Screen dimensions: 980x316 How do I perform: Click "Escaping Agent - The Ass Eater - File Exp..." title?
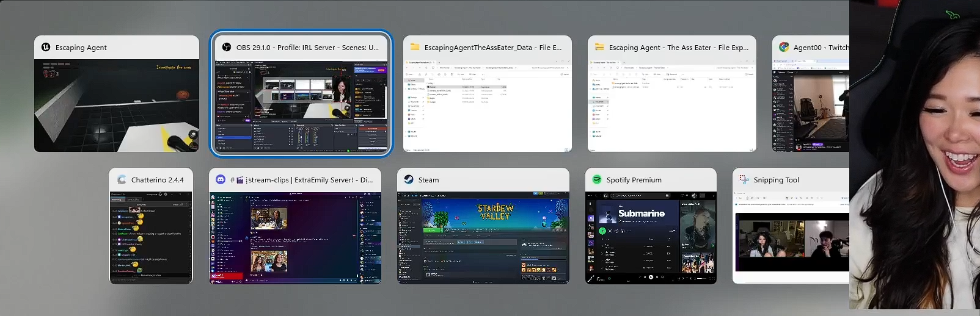[679, 48]
